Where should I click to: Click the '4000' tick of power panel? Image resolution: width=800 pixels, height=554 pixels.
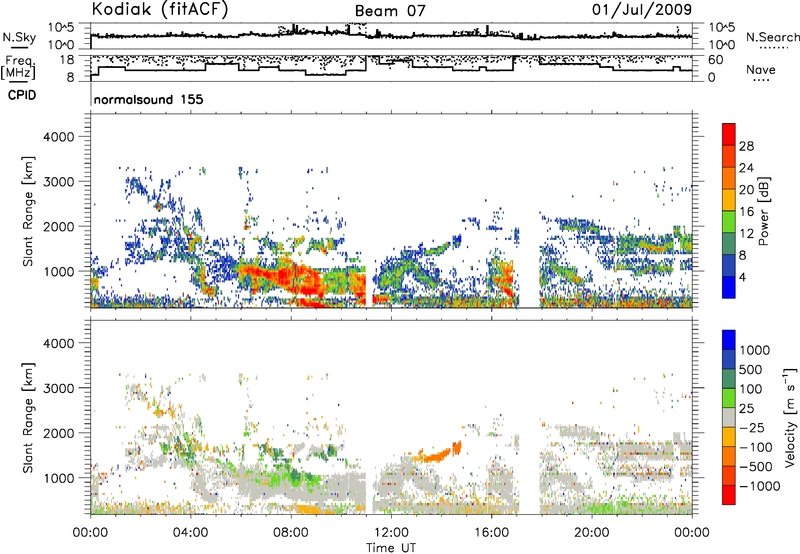[x=59, y=137]
